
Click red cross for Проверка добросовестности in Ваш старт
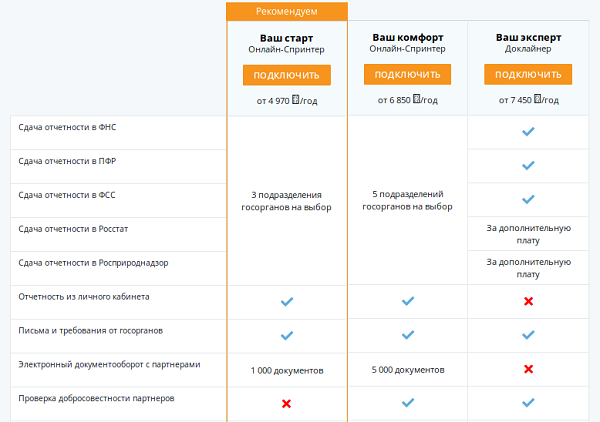click(x=286, y=403)
